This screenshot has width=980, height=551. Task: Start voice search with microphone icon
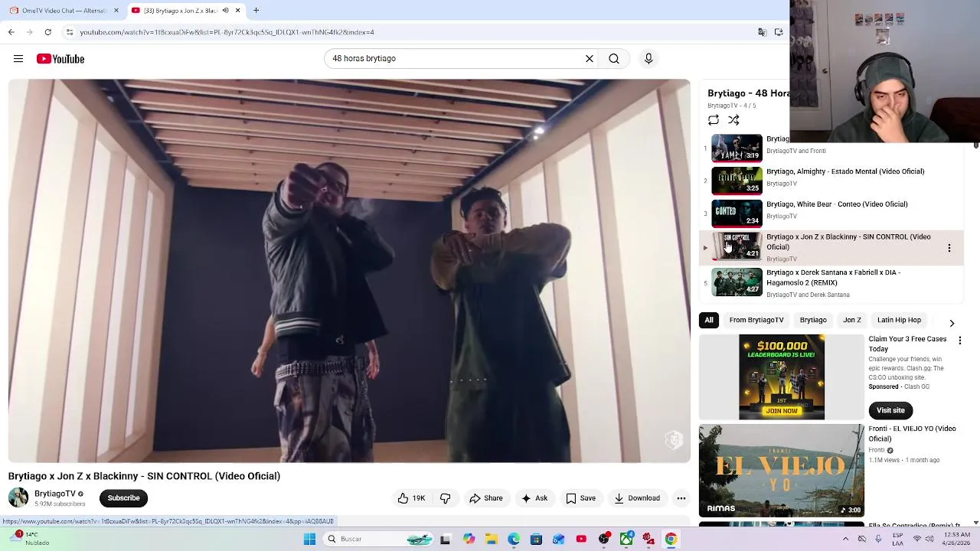coord(648,59)
